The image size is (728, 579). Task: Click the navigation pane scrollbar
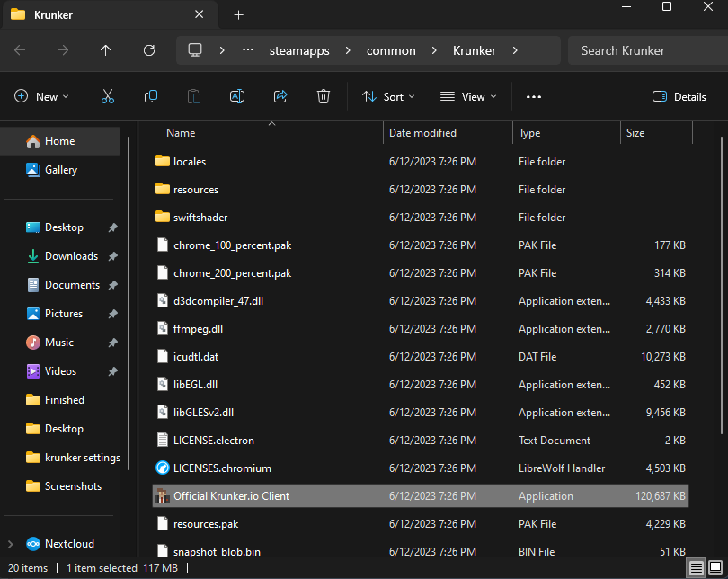[129, 302]
